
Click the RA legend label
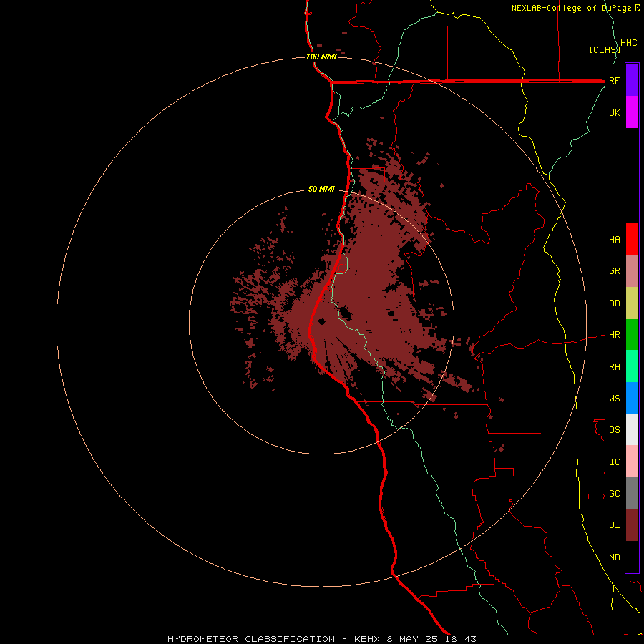click(x=614, y=367)
